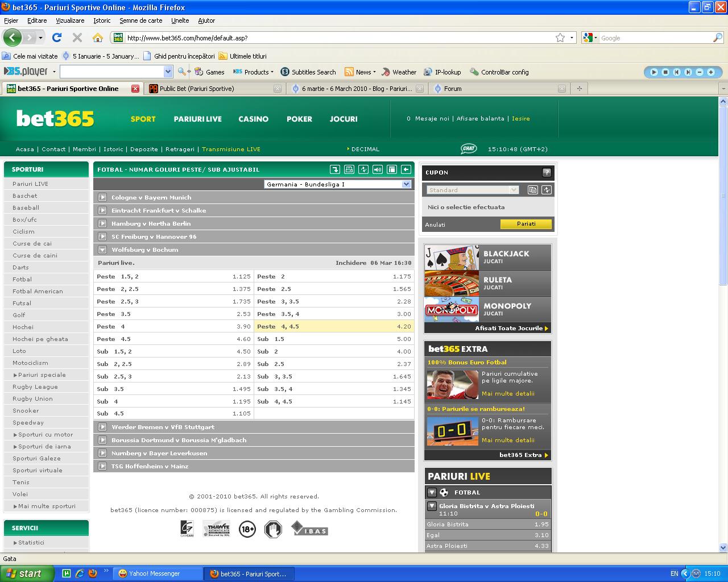The image size is (728, 582).
Task: Open the Cupon help question mark
Action: click(547, 172)
